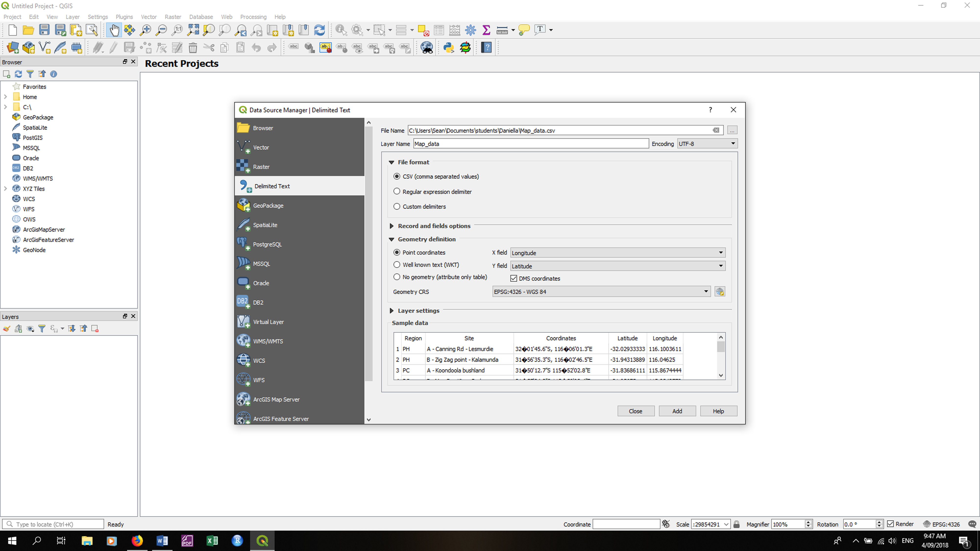The height and width of the screenshot is (551, 980).
Task: Expand the Layer settings section
Action: (391, 311)
